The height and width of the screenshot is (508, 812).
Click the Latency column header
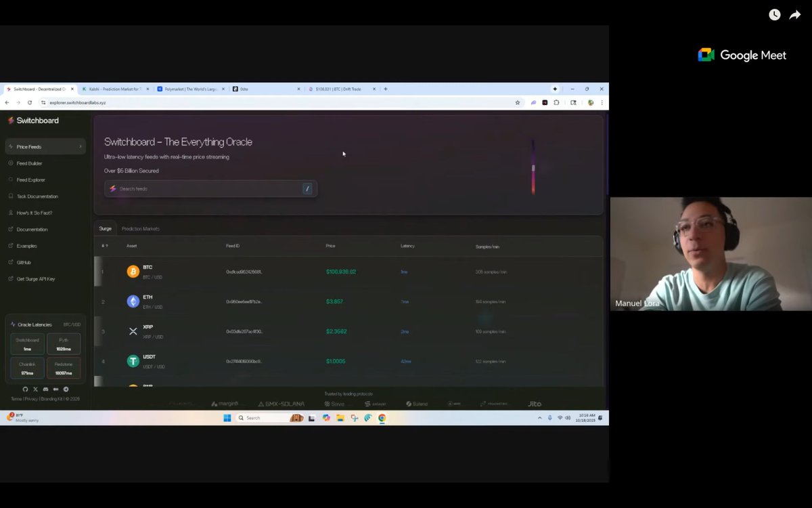[407, 246]
